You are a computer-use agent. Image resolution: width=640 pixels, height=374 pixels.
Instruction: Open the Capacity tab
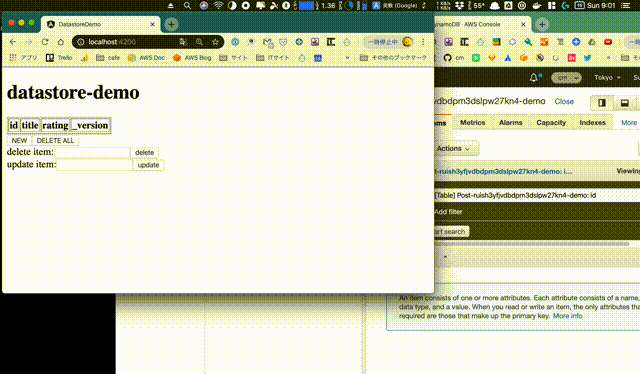(x=551, y=122)
